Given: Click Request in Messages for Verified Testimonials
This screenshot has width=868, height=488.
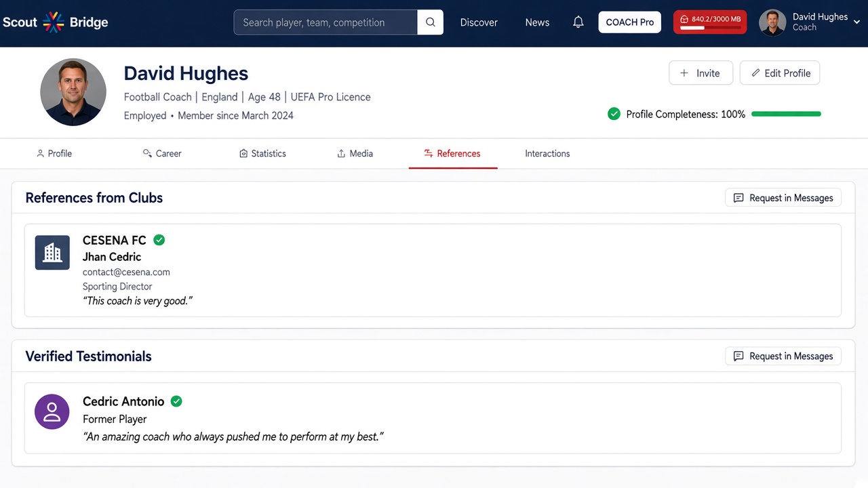Looking at the screenshot, I should pos(783,357).
